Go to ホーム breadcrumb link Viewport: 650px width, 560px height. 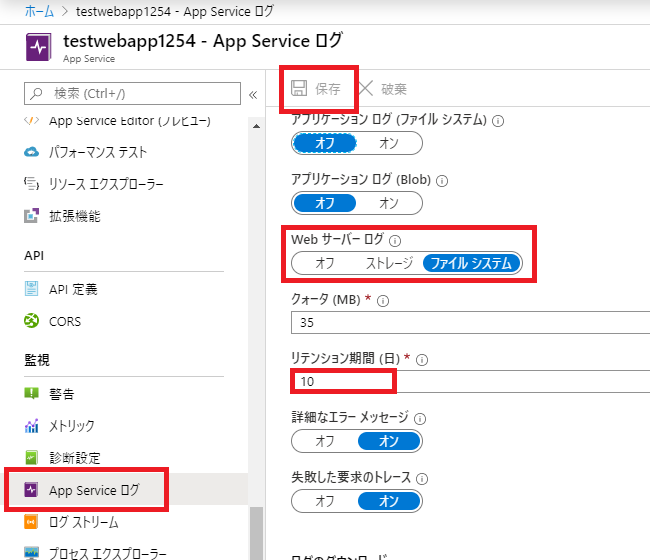pyautogui.click(x=39, y=11)
